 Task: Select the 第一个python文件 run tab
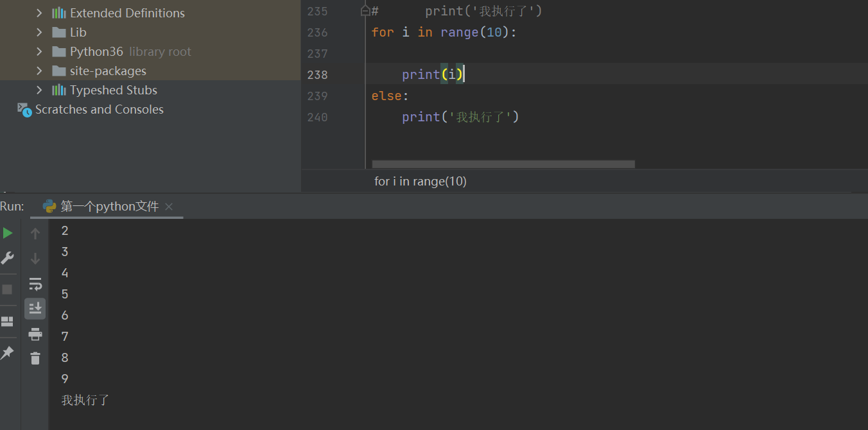point(107,207)
